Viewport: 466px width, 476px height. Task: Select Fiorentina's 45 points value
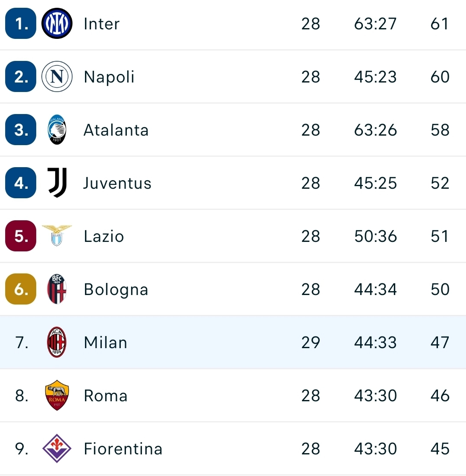pos(440,449)
